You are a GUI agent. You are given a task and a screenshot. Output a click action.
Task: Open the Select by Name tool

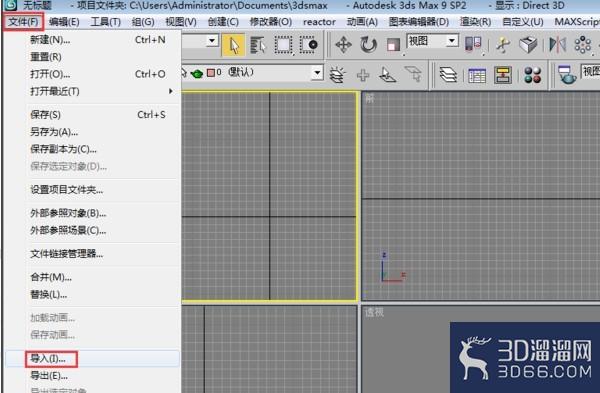tap(258, 45)
